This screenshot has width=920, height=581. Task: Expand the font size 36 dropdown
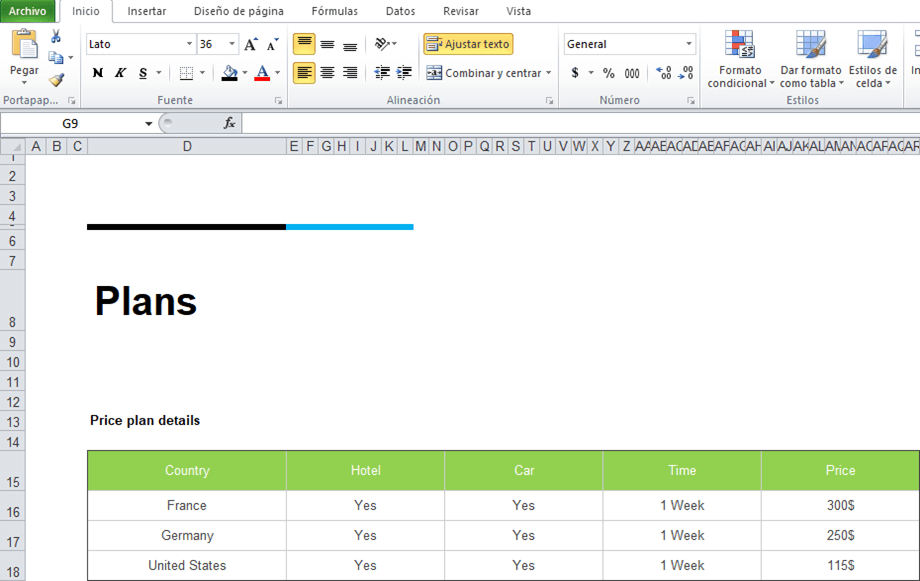(232, 44)
